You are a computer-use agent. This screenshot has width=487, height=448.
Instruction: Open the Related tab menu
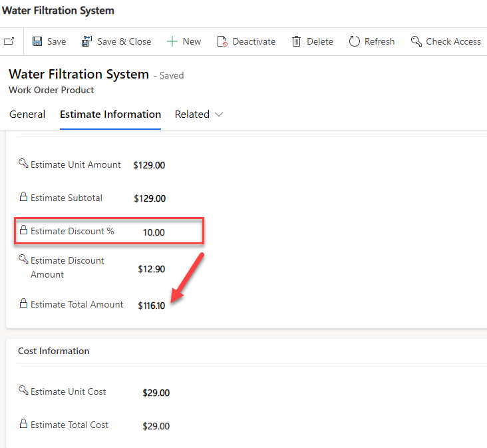pos(199,114)
